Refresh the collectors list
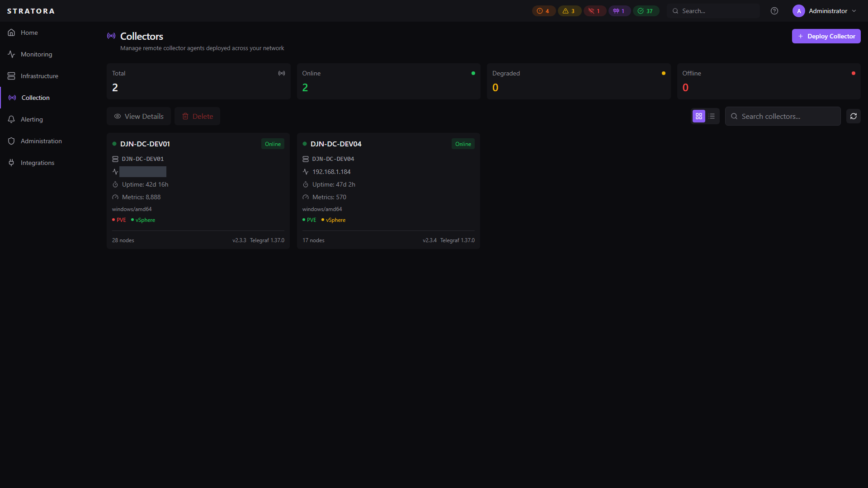The height and width of the screenshot is (488, 868). pos(853,116)
